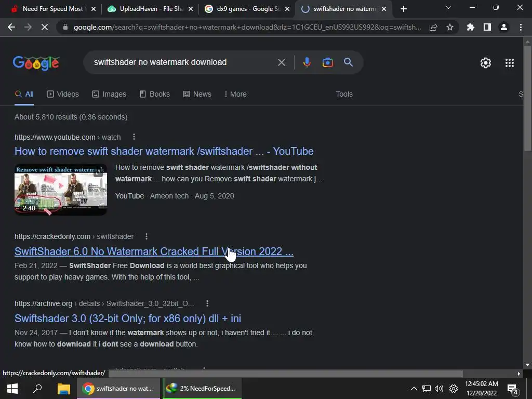This screenshot has height=399, width=532.
Task: Open SwiftShader 6.0 No Watermark Cracked link
Action: (154, 251)
